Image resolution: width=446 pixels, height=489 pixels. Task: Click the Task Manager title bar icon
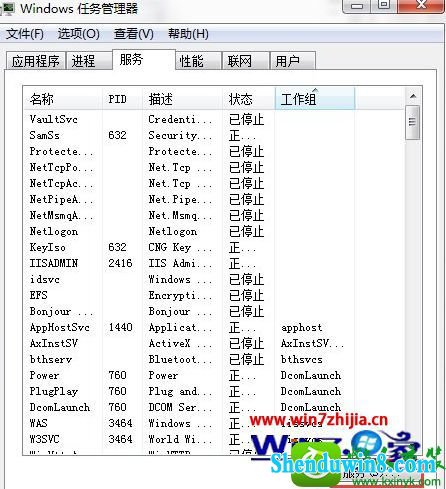click(x=7, y=8)
